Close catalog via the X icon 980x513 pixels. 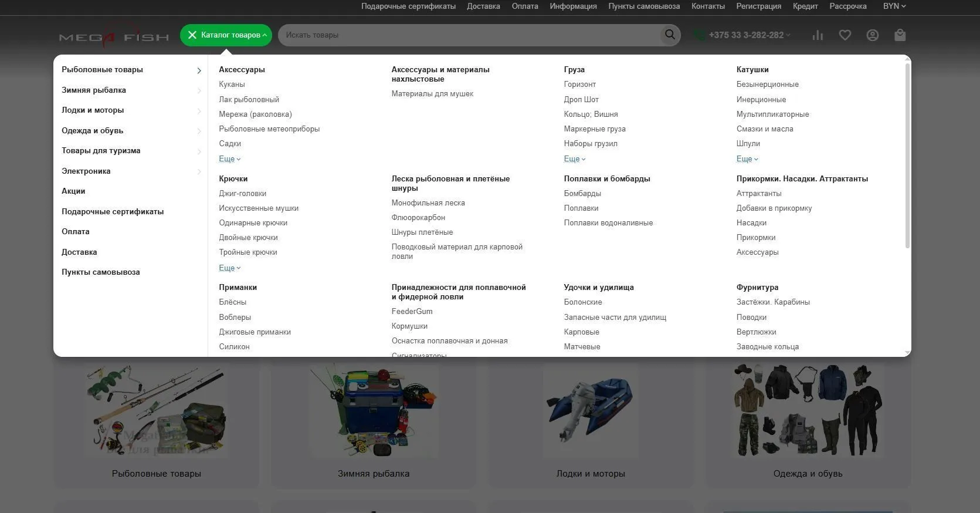click(192, 35)
